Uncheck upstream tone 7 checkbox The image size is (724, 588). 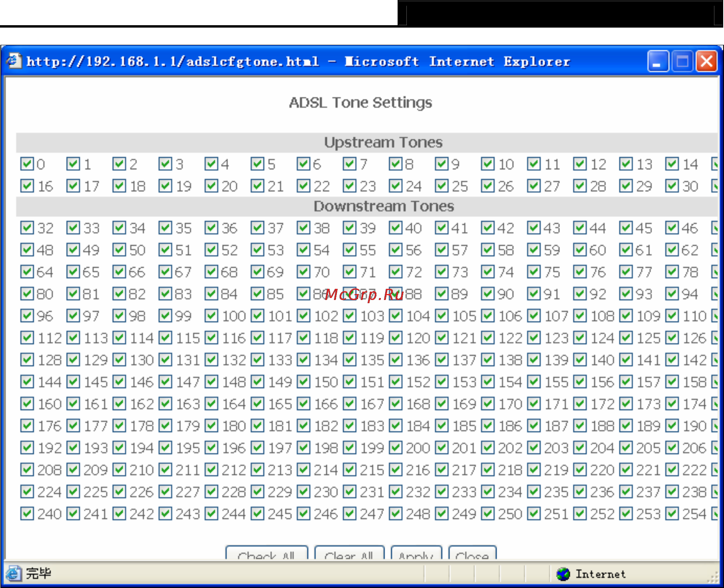pos(350,164)
